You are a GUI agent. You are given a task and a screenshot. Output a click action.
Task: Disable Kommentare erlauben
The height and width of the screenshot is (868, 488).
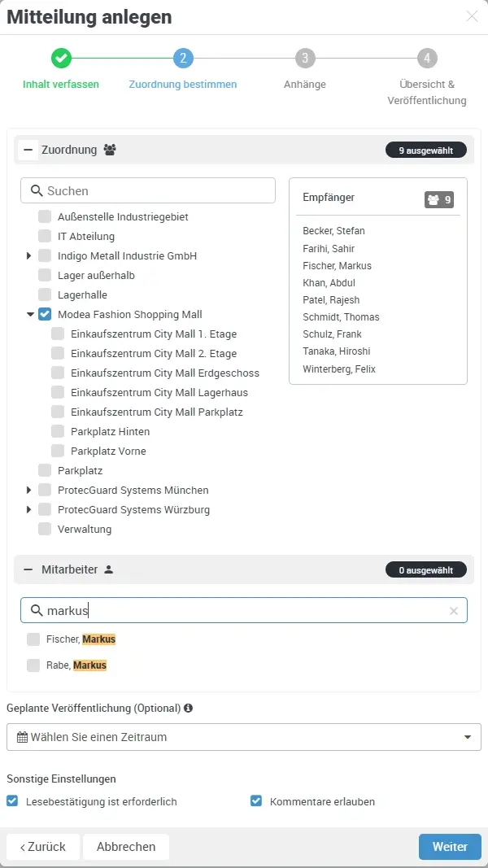click(257, 800)
